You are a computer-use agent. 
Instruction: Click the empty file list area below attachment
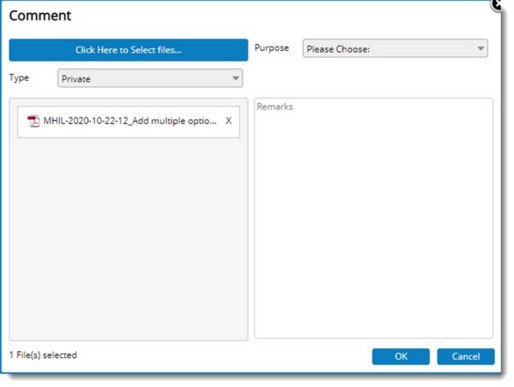pos(128,238)
